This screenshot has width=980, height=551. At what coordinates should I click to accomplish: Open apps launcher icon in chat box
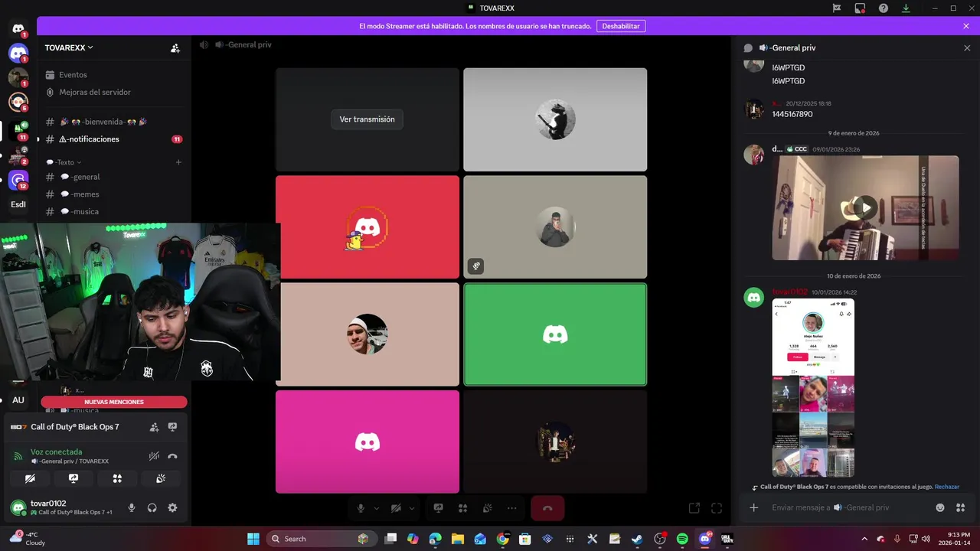[961, 507]
